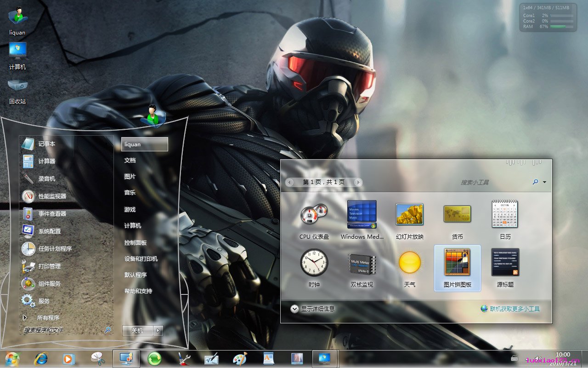Expand 显示详细信息 details chevron
588x368 pixels.
tap(294, 309)
